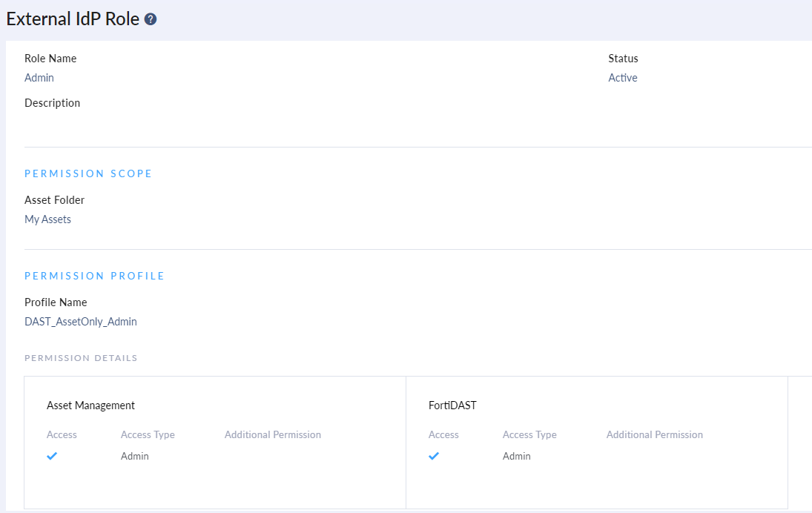Screen dimensions: 812x513
Task: Click the Asset Management card title
Action: [x=90, y=406]
